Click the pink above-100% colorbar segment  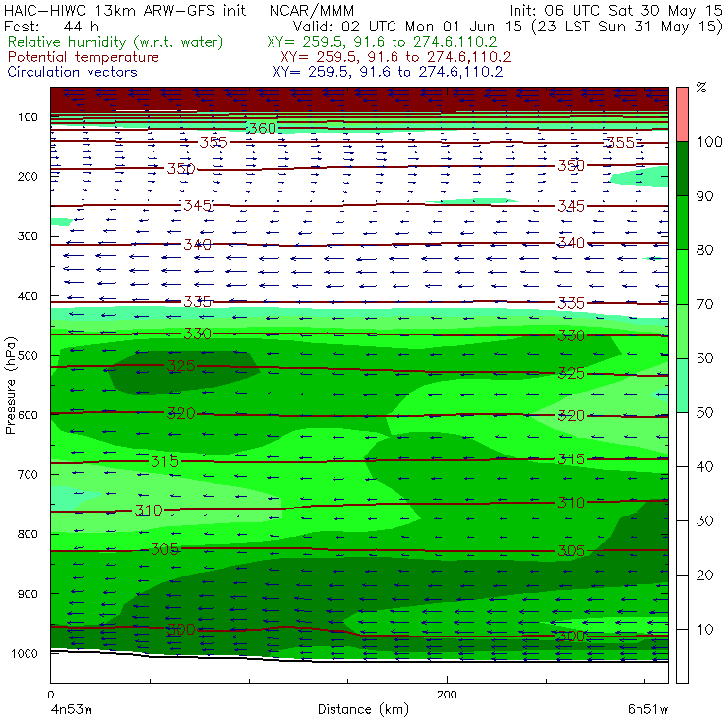click(682, 114)
